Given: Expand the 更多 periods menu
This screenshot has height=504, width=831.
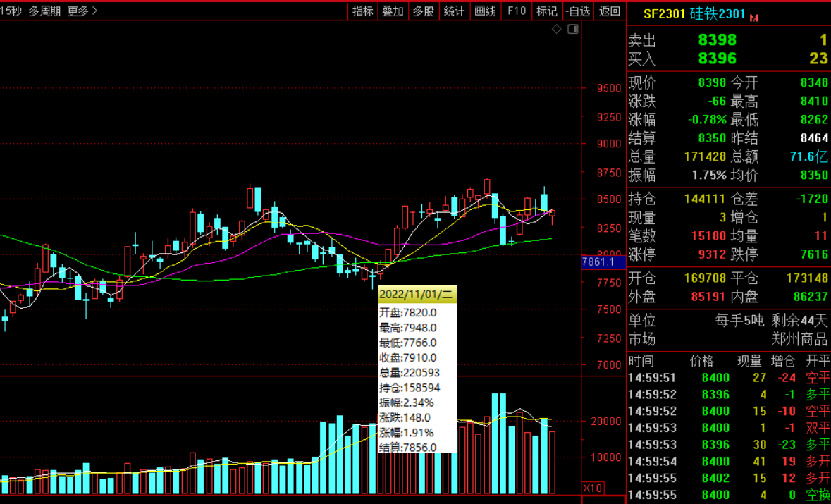Looking at the screenshot, I should click(x=82, y=11).
